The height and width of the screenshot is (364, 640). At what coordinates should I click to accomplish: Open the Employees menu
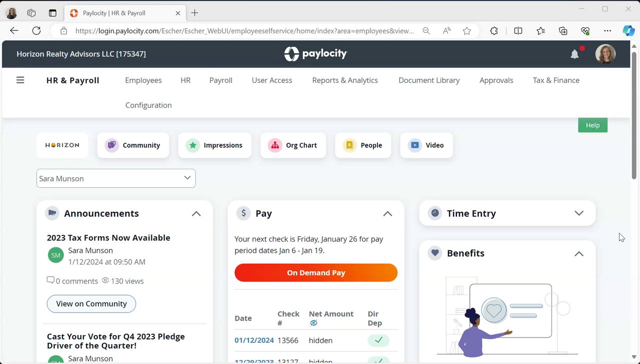point(143,80)
